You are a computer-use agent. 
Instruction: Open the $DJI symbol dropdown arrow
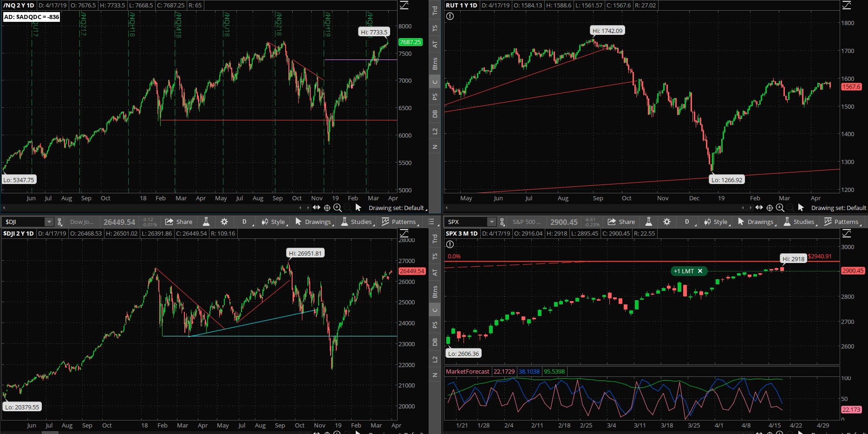pos(49,222)
